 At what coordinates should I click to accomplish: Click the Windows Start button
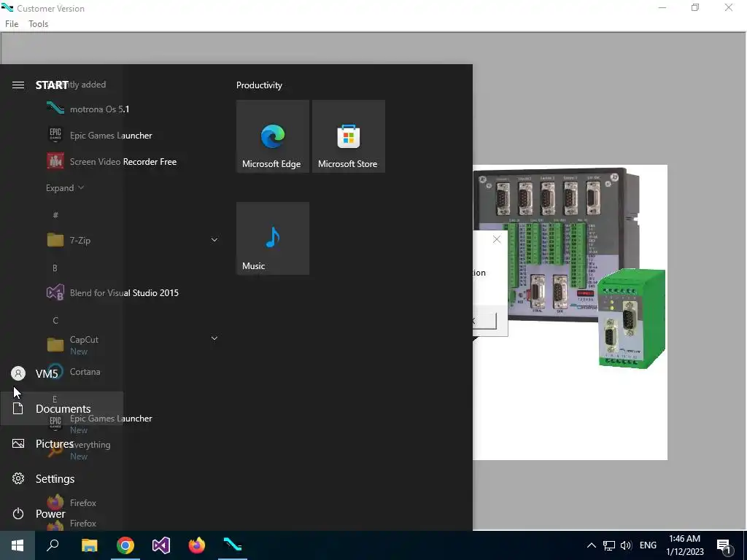pyautogui.click(x=18, y=545)
